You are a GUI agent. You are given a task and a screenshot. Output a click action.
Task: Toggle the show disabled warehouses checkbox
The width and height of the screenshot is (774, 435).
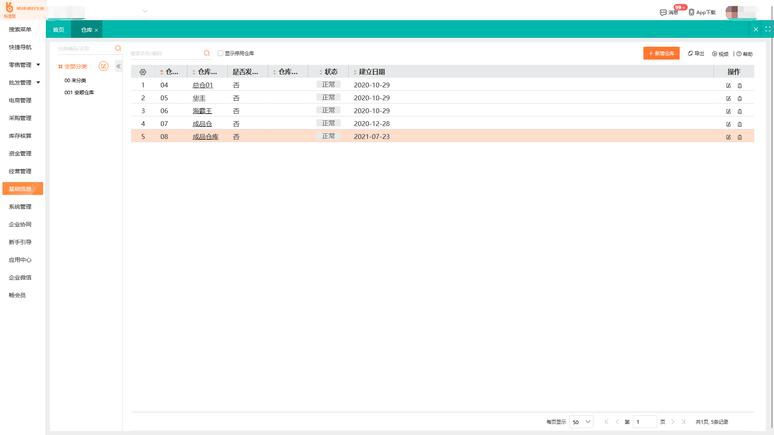coord(220,53)
